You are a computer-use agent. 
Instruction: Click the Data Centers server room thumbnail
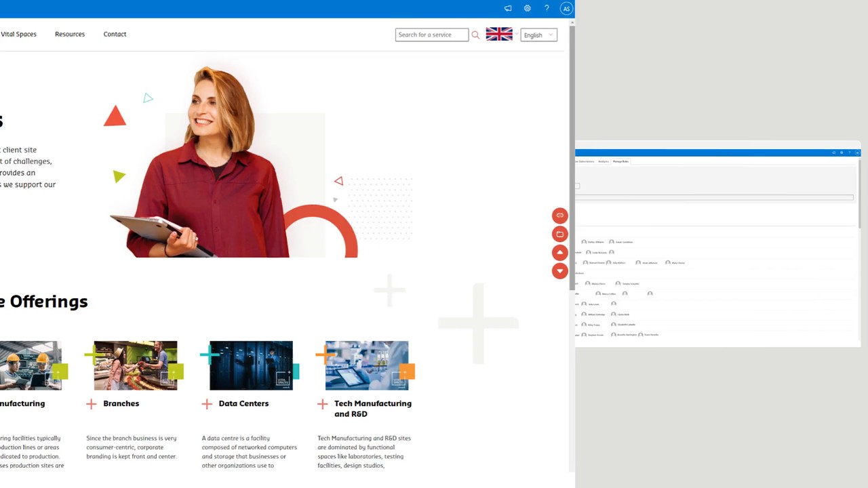251,365
